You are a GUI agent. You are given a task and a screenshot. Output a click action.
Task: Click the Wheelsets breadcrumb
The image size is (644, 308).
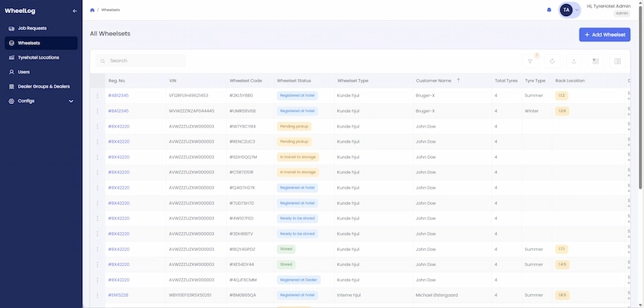click(x=110, y=10)
